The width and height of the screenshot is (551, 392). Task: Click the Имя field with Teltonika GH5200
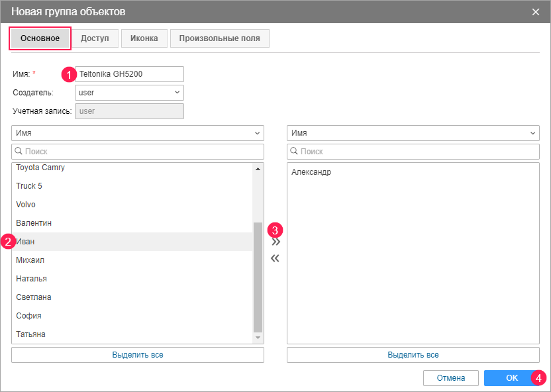point(129,74)
